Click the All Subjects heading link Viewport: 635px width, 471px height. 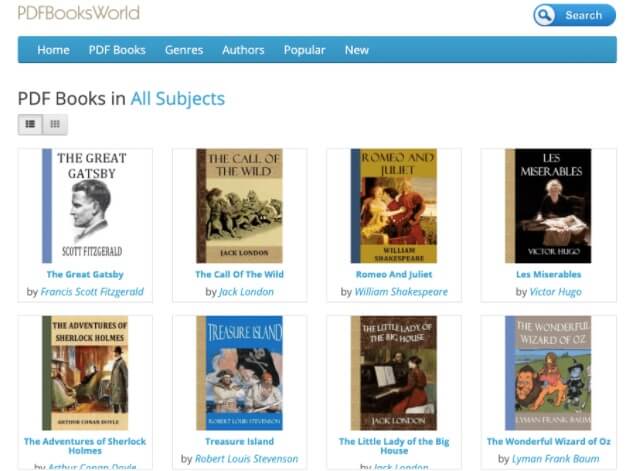(x=177, y=99)
